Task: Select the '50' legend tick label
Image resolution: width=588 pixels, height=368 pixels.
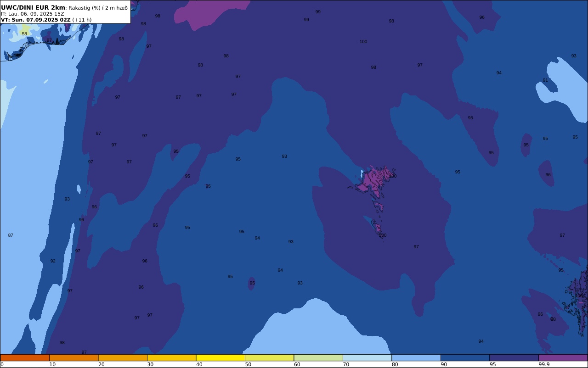Action: click(248, 364)
